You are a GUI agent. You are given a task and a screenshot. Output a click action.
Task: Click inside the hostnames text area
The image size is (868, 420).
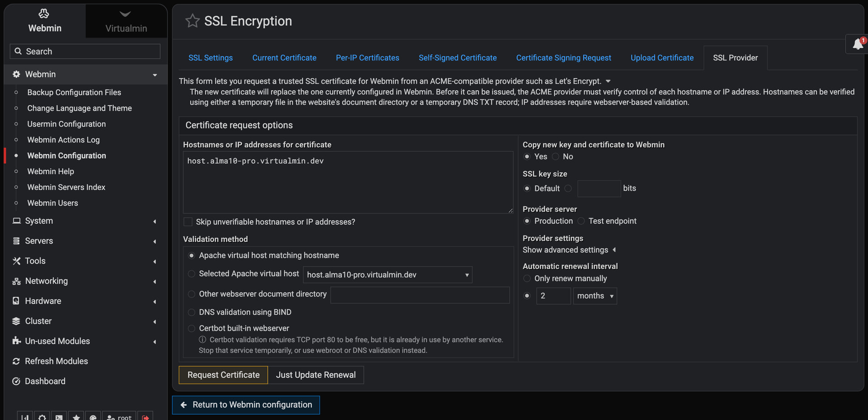coord(348,182)
